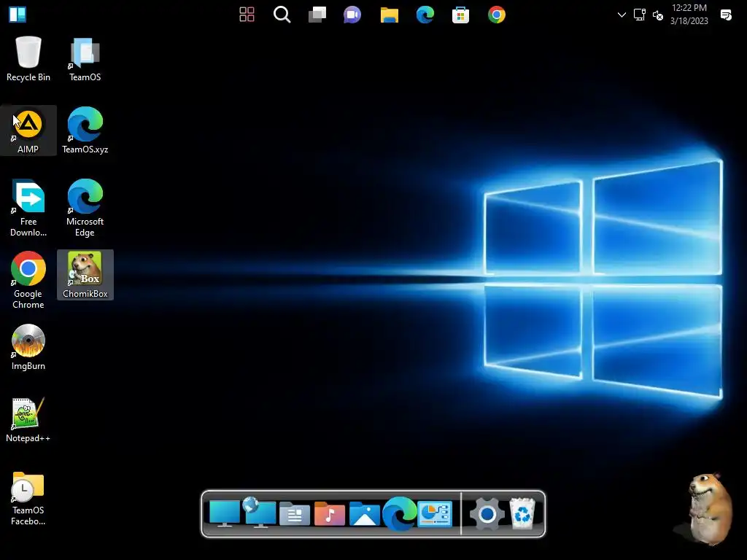Image resolution: width=747 pixels, height=560 pixels.
Task: Launch Edge from top taskbar
Action: [425, 15]
